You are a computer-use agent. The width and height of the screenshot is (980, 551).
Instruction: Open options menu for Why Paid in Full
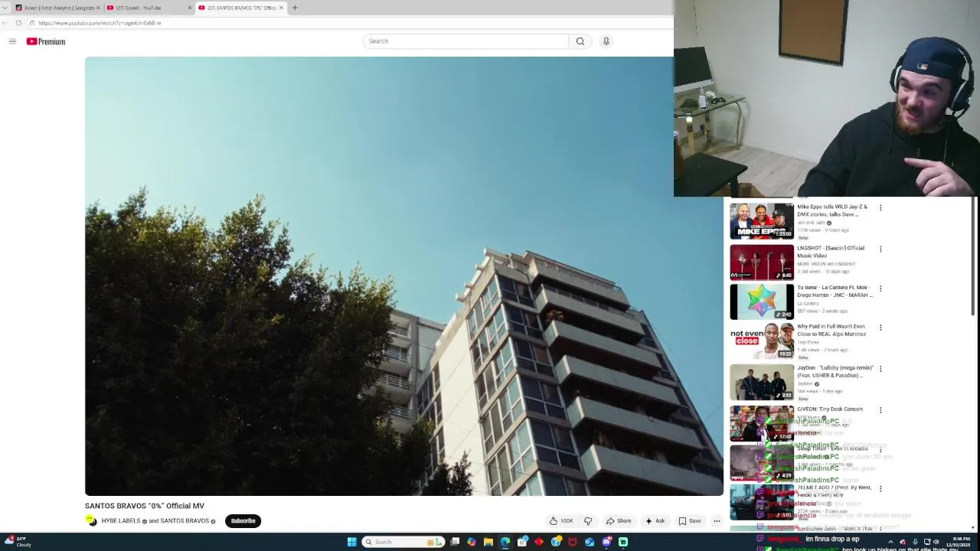click(x=880, y=328)
